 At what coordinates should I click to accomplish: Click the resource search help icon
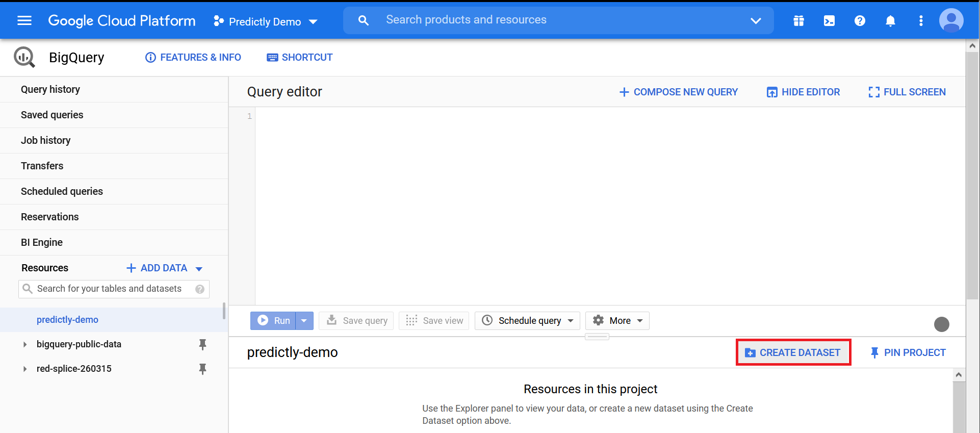[x=200, y=289]
